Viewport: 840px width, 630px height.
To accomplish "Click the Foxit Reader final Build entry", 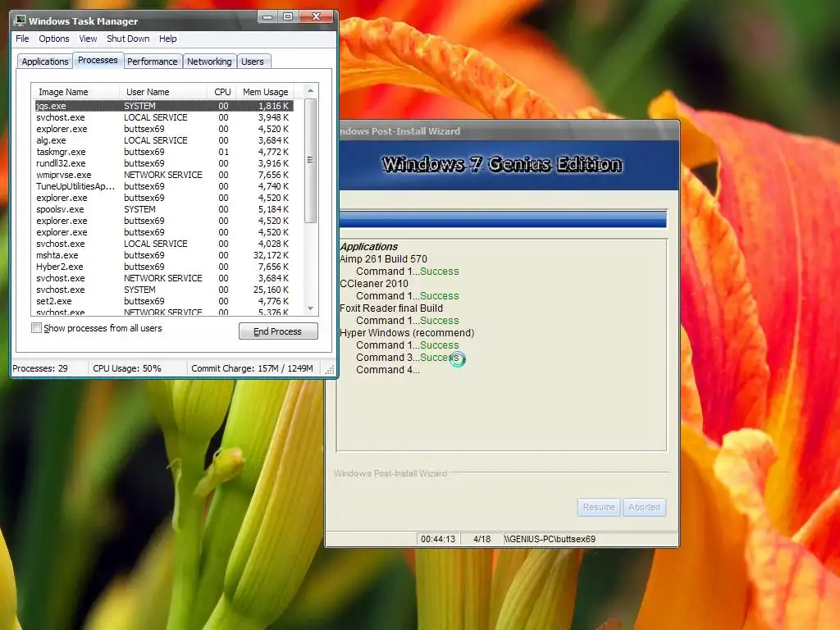I will [x=391, y=308].
